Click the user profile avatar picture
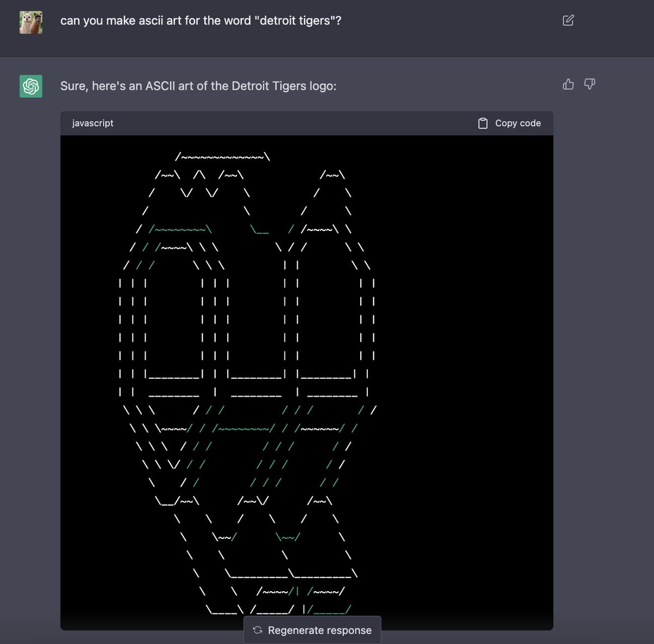This screenshot has height=644, width=654. [x=31, y=22]
